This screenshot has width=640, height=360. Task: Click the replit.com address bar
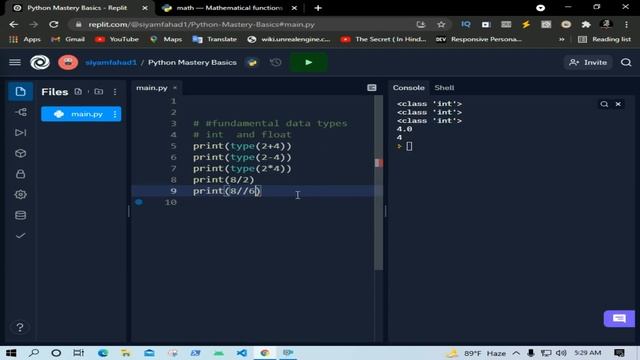245,24
